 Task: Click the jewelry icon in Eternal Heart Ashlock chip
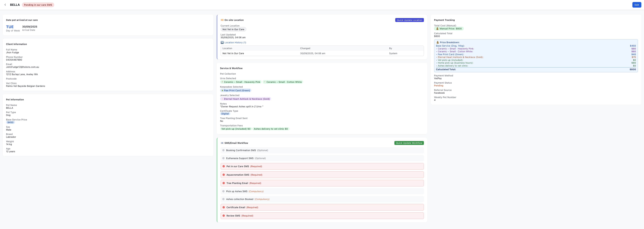pyautogui.click(x=222, y=99)
